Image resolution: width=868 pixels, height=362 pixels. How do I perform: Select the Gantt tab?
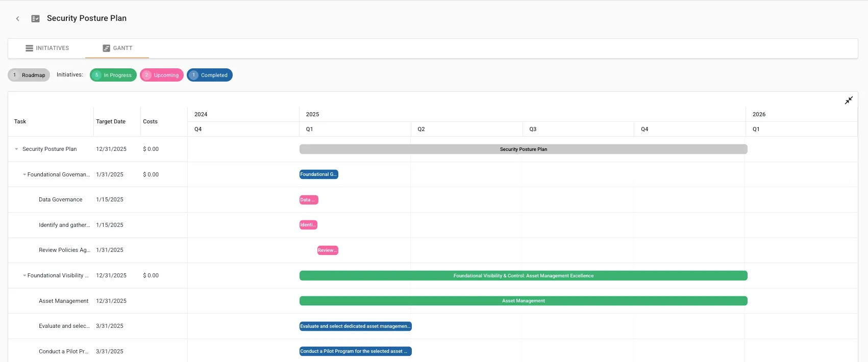(117, 48)
